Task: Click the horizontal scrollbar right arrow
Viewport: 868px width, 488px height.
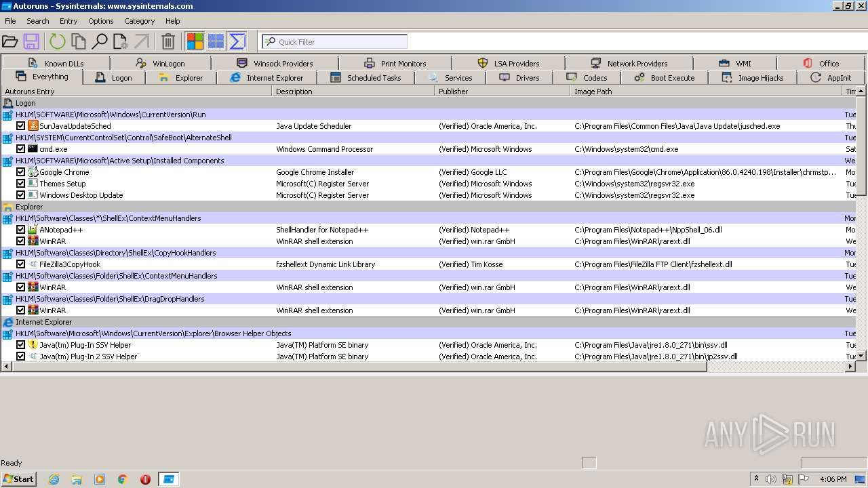Action: 850,367
